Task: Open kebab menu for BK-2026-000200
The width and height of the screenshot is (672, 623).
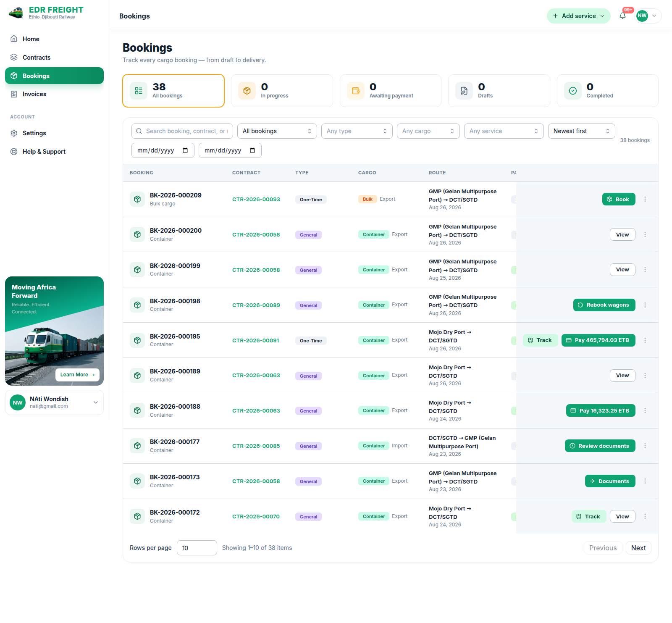Action: click(645, 235)
